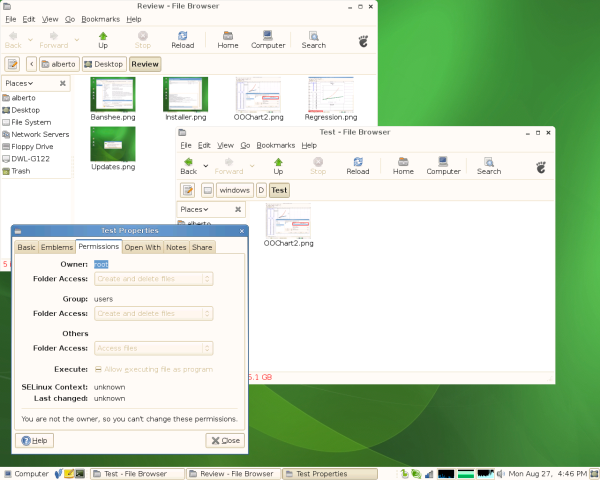Viewport: 600px width, 480px height.
Task: Click Up arrow in Review File Browser toolbar
Action: point(103,40)
